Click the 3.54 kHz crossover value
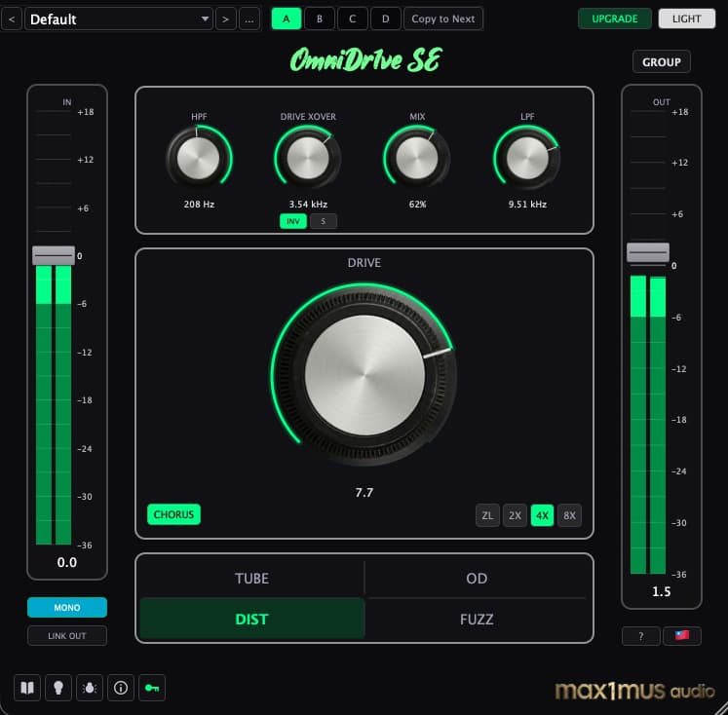Image resolution: width=728 pixels, height=715 pixels. [x=308, y=205]
